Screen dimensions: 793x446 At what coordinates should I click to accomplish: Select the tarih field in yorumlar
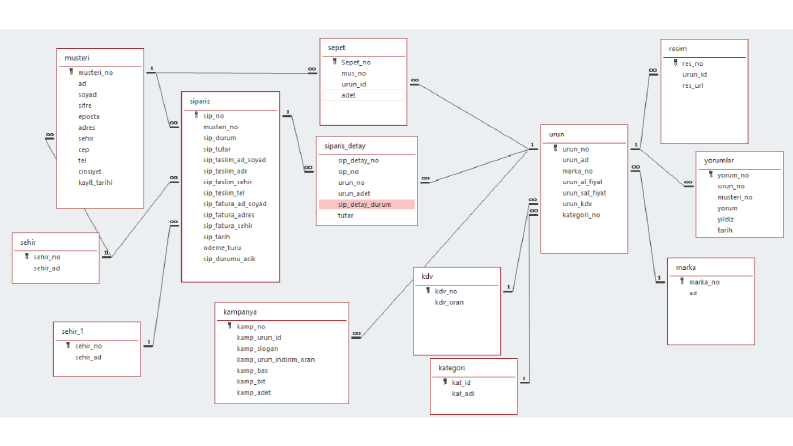point(725,230)
